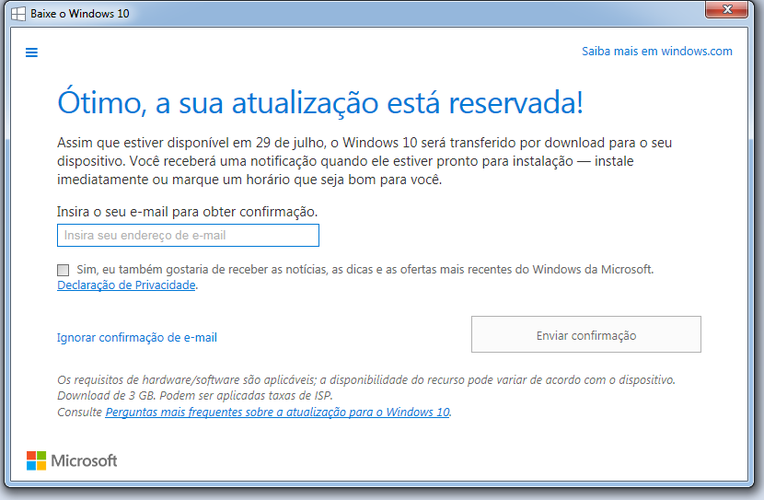Click the text Download de 3 GB
Viewport: 764px width, 500px height.
click(x=106, y=396)
